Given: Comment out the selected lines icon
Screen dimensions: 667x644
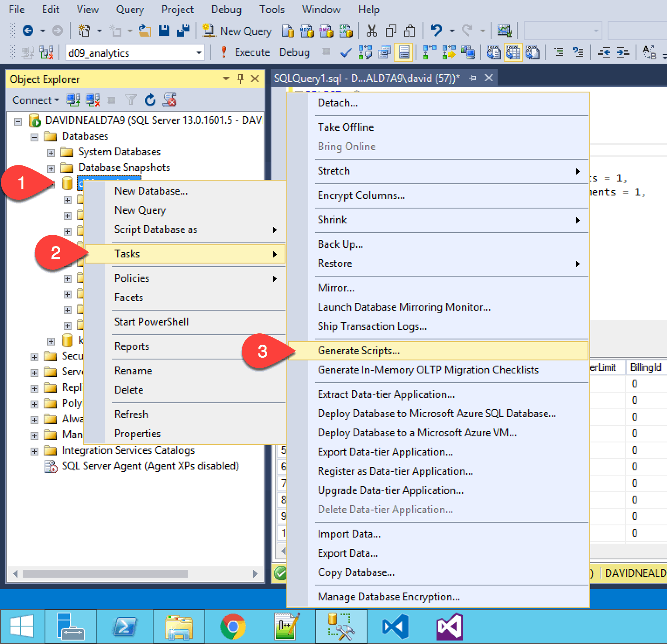Looking at the screenshot, I should [559, 53].
